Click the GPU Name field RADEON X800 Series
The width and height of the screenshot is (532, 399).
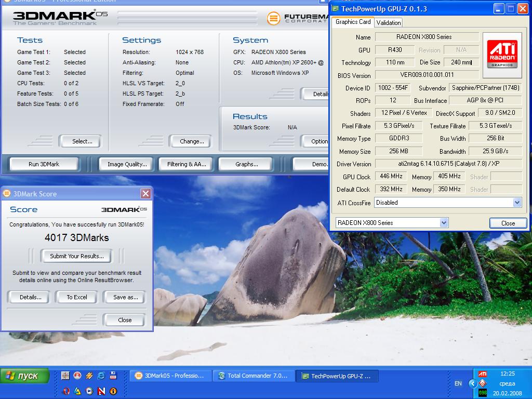[x=427, y=37]
